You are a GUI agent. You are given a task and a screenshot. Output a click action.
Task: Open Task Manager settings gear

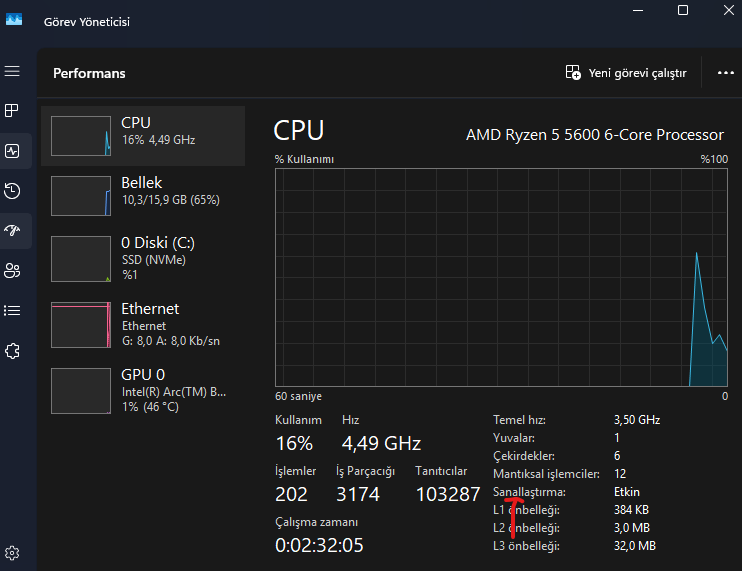coord(13,553)
